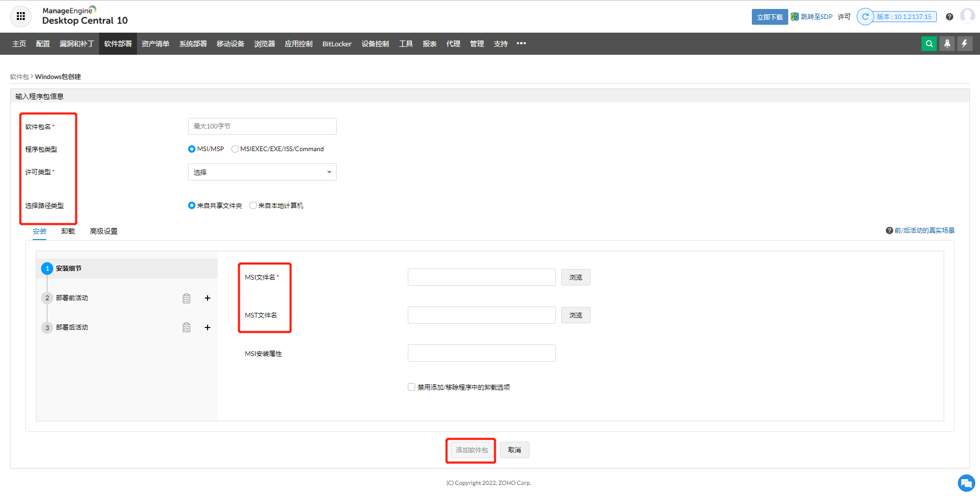This screenshot has width=980, height=496.
Task: Open the 浏览器 menu
Action: (264, 44)
